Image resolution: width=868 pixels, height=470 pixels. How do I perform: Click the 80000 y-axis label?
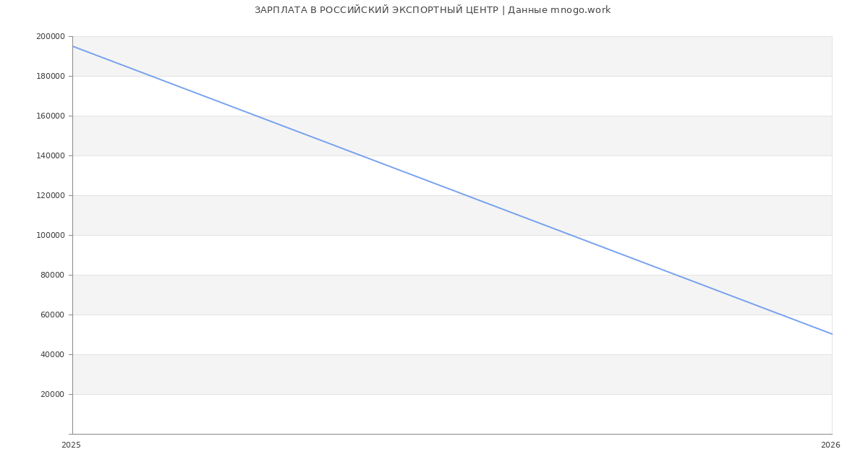tap(53, 275)
